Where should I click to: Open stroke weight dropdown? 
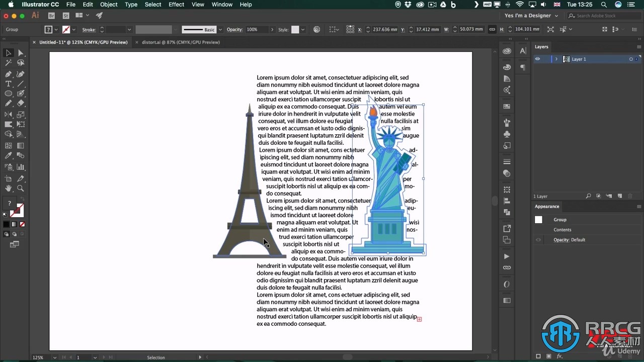129,30
